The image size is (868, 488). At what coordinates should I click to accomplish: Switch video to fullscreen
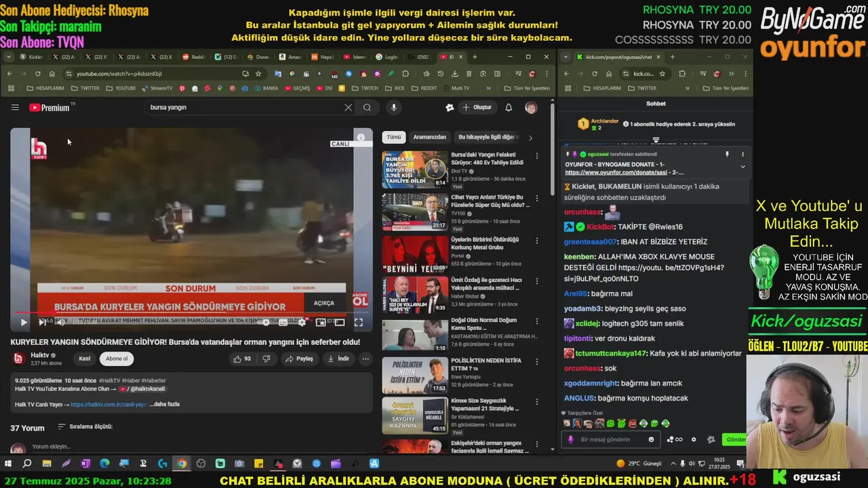[358, 323]
